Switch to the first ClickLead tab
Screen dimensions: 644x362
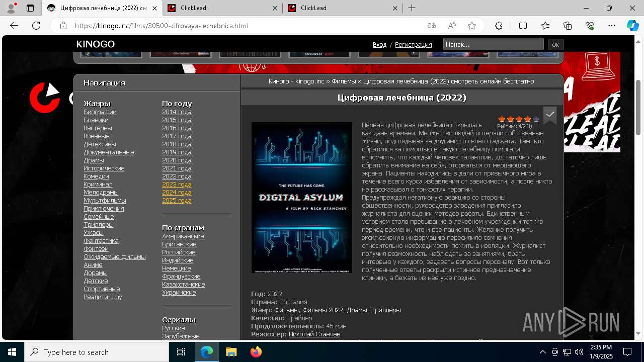tap(222, 8)
